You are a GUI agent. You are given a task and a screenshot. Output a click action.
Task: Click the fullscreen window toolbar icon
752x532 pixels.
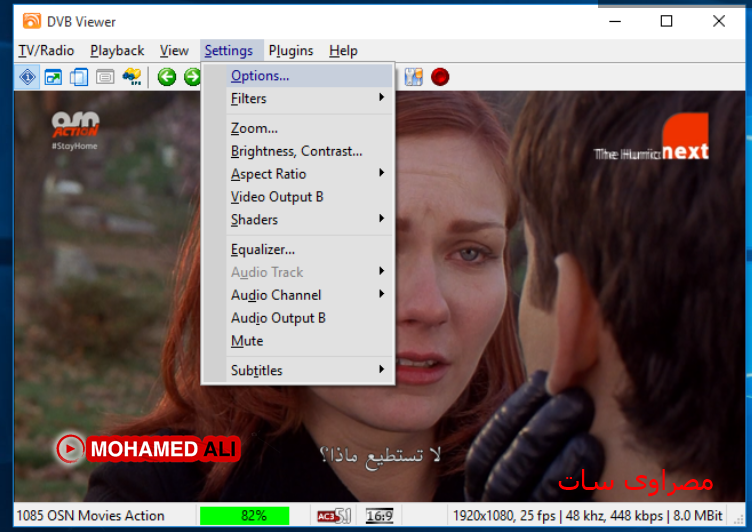[53, 77]
